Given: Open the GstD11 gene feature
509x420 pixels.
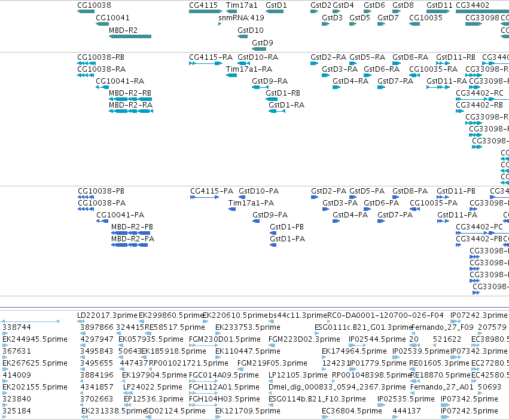Looking at the screenshot, I should click(x=438, y=11).
